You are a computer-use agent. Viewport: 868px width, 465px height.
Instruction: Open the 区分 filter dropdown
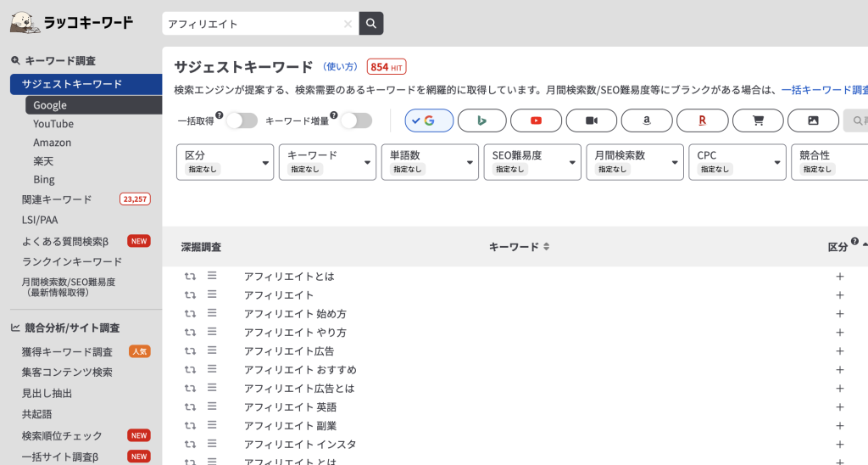point(225,161)
